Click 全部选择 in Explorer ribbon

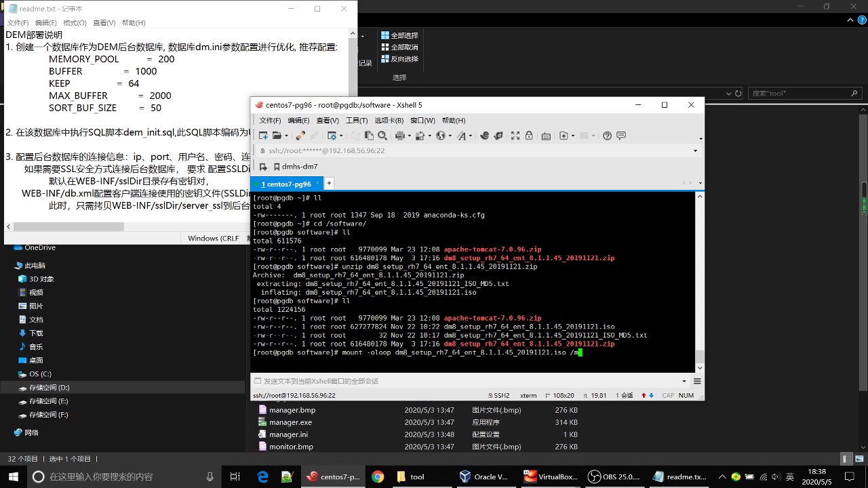point(399,35)
